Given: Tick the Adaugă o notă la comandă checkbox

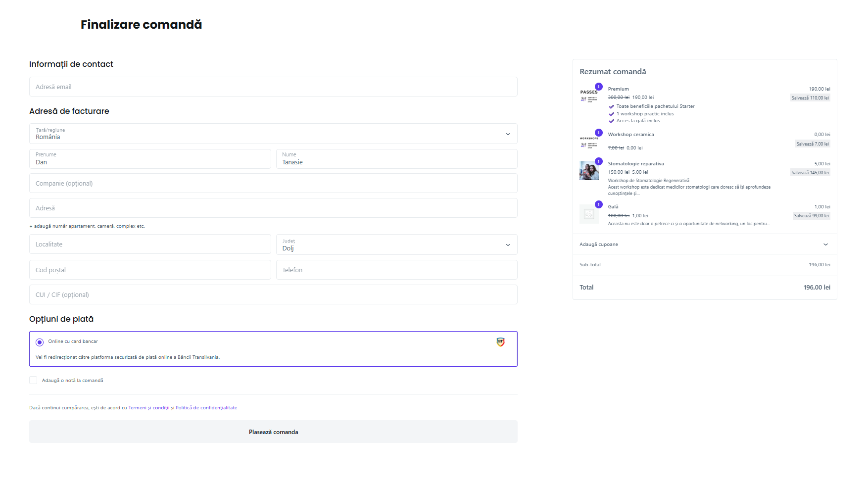Looking at the screenshot, I should click(33, 380).
